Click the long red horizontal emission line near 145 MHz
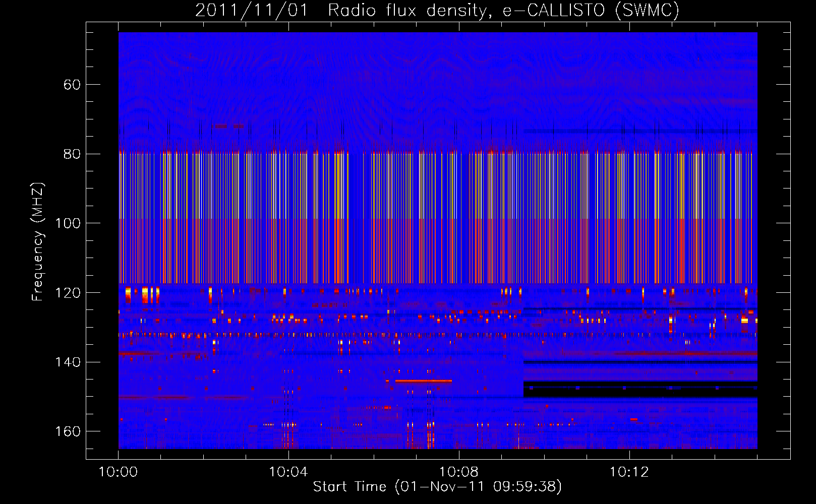816x504 pixels. click(x=424, y=381)
